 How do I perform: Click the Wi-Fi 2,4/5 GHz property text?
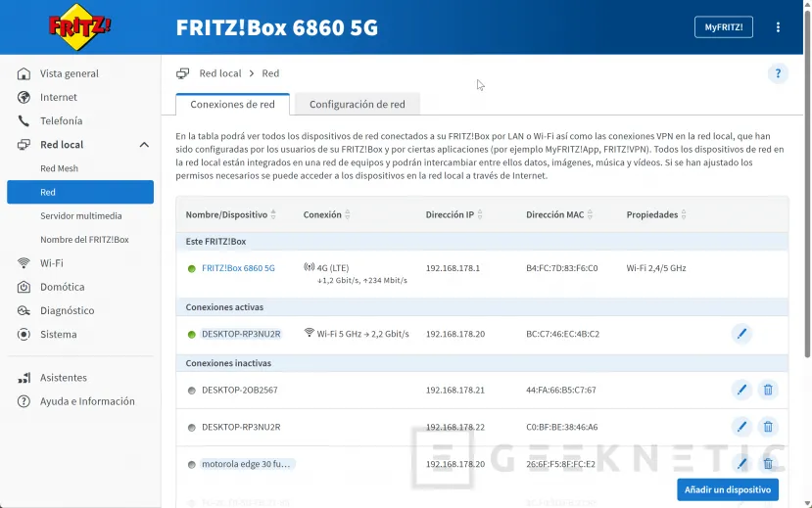(656, 268)
